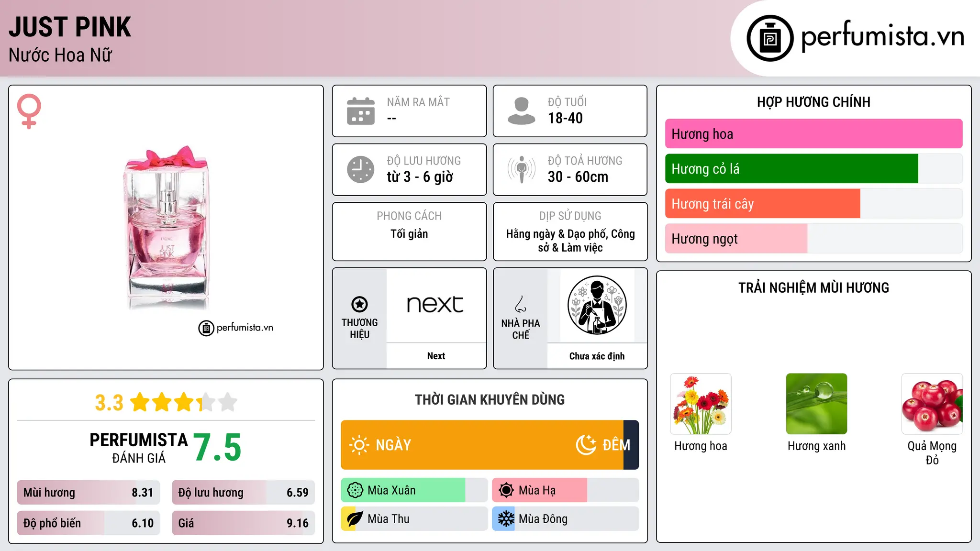This screenshot has height=551, width=980.
Task: Click the Hương xanh green leaf thumbnail
Action: [816, 404]
